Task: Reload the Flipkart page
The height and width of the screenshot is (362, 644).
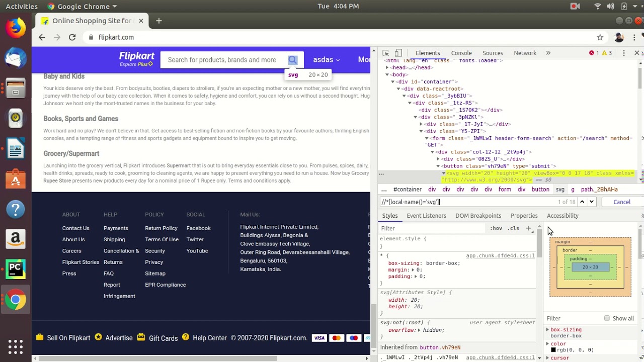Action: pyautogui.click(x=72, y=37)
